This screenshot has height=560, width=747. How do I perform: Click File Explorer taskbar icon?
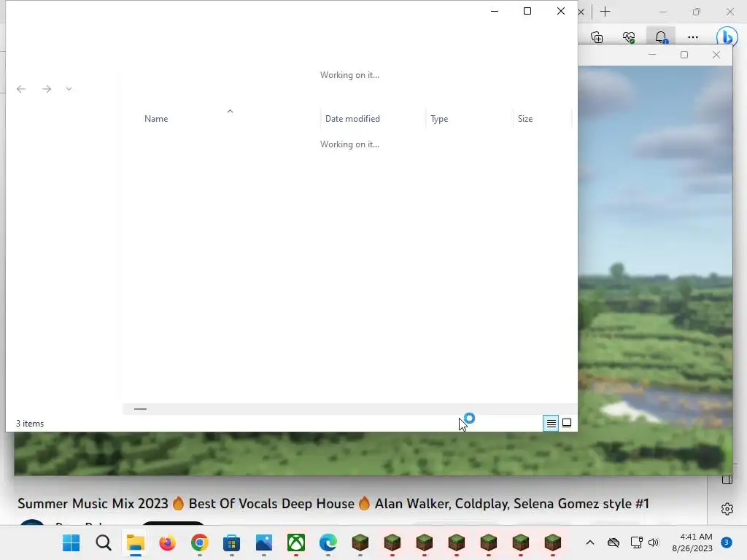[135, 542]
